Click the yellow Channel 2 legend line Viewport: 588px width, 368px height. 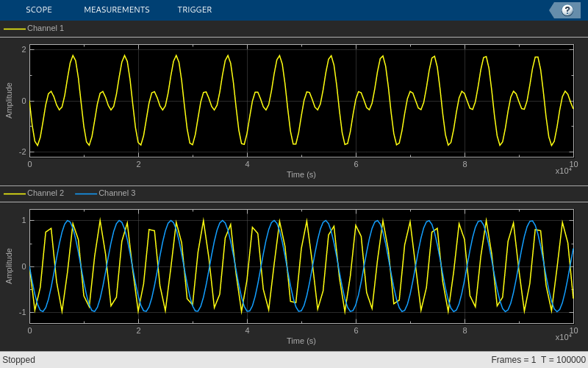[x=15, y=194]
